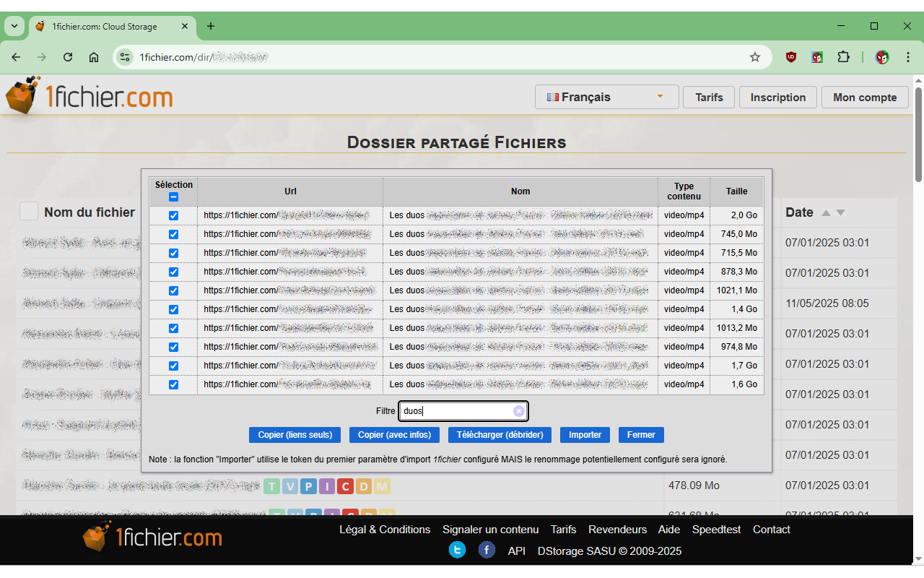924x578 pixels.
Task: Uncheck the checkbox on the last listed row
Action: pyautogui.click(x=173, y=384)
